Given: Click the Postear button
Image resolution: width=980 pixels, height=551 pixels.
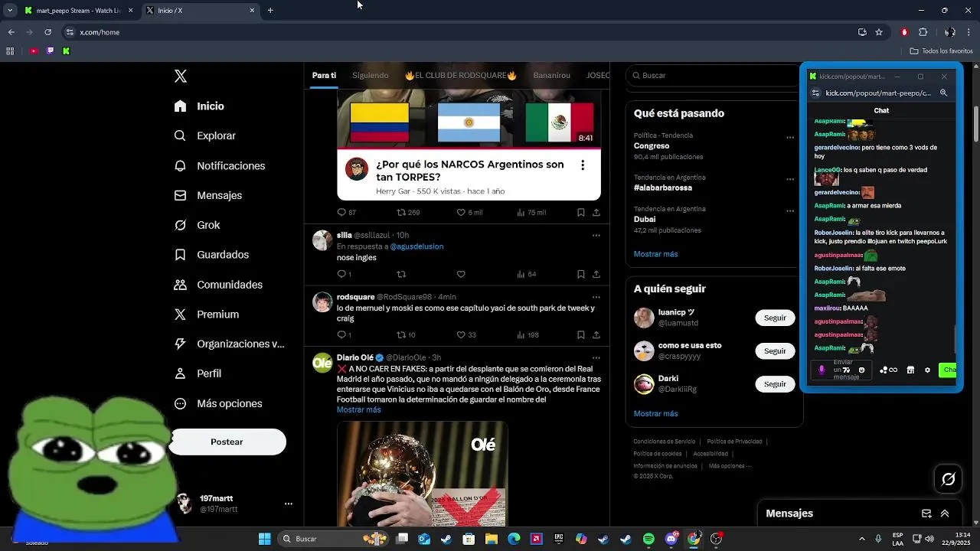Looking at the screenshot, I should pos(227,442).
